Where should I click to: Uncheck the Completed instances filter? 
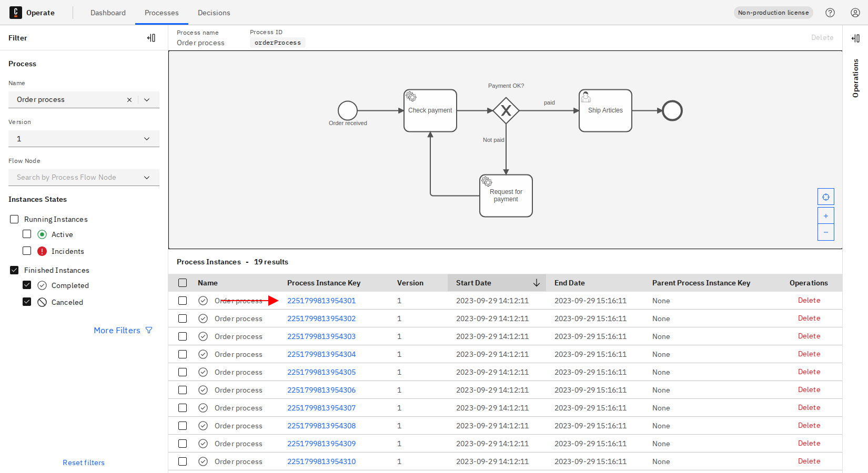(x=27, y=285)
